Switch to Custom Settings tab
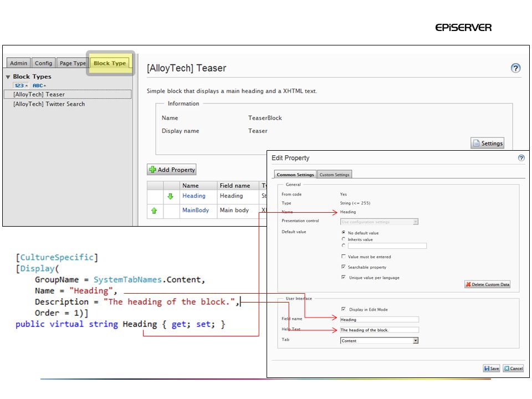 coord(334,175)
